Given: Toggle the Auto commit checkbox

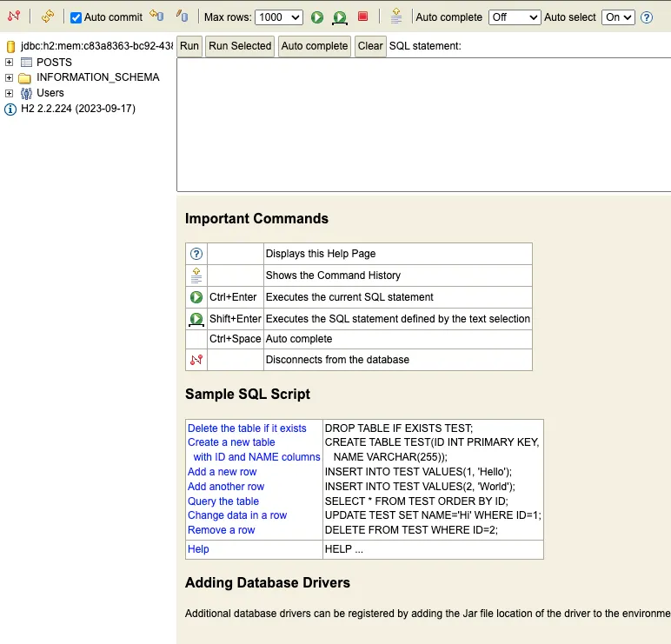Looking at the screenshot, I should [x=76, y=17].
